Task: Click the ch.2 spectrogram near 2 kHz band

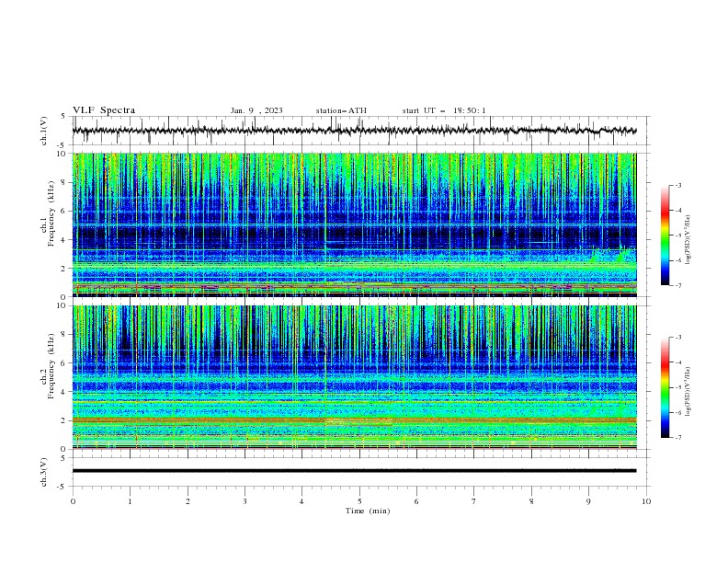Action: coord(354,420)
